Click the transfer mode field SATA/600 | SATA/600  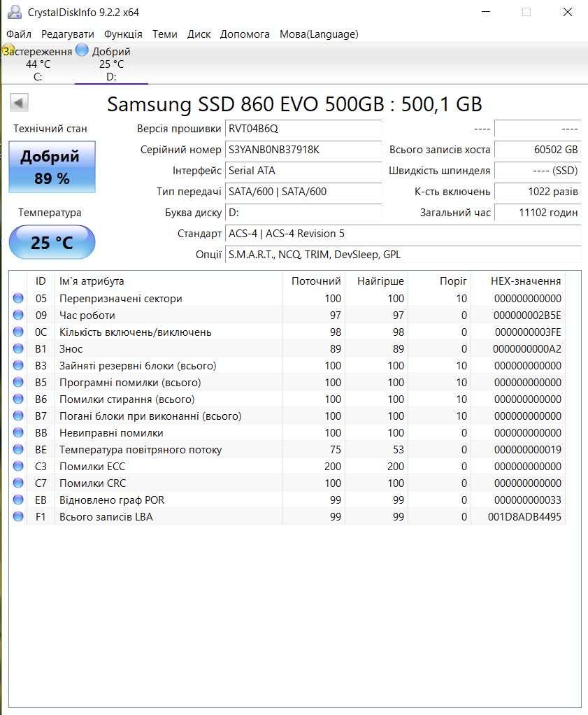click(x=303, y=192)
